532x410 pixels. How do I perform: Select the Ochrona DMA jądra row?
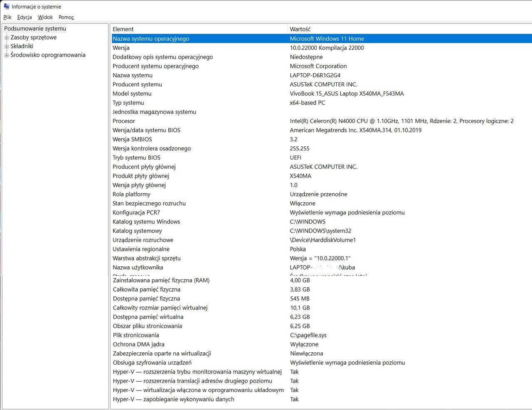coord(322,344)
